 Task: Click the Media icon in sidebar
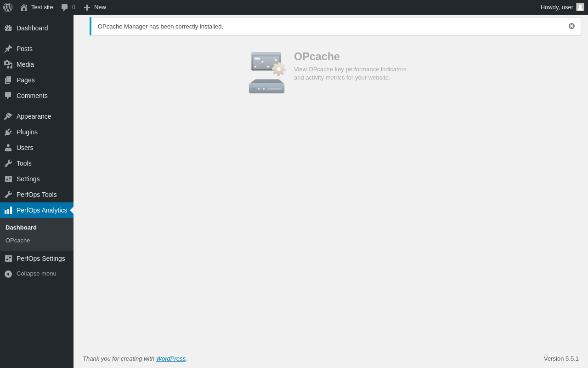8,64
